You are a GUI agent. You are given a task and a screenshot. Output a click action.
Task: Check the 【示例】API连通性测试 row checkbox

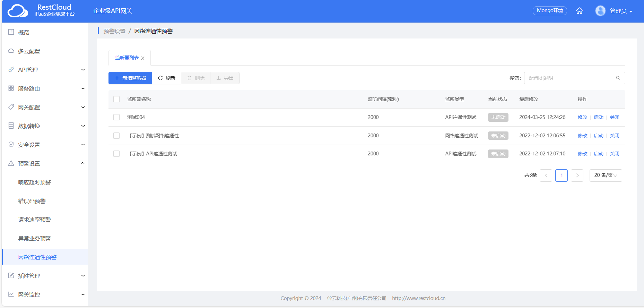point(116,154)
